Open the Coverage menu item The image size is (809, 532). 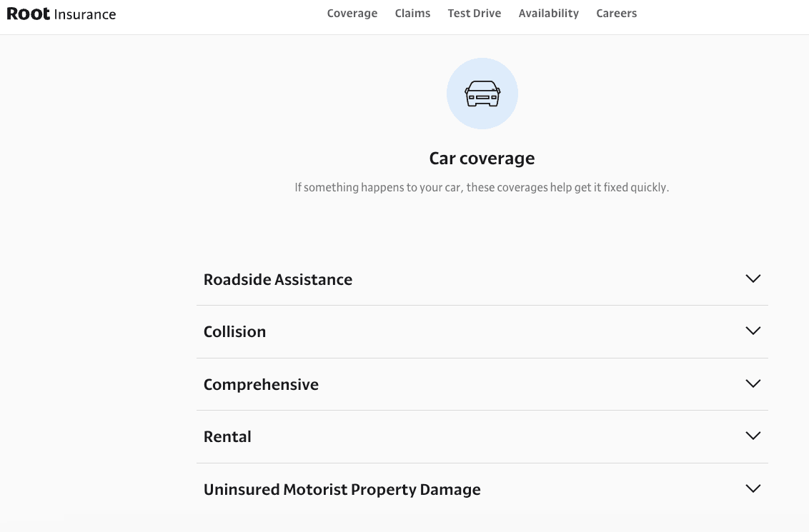pos(352,13)
